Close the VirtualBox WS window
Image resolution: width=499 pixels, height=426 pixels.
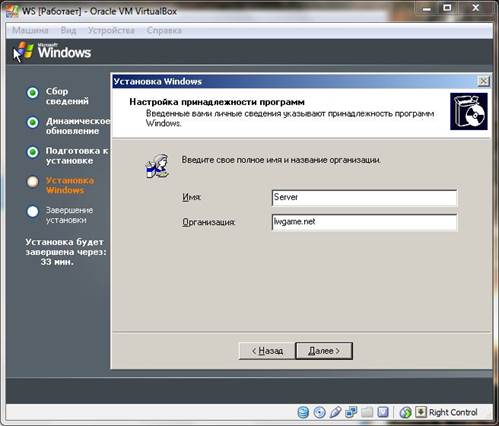point(476,8)
